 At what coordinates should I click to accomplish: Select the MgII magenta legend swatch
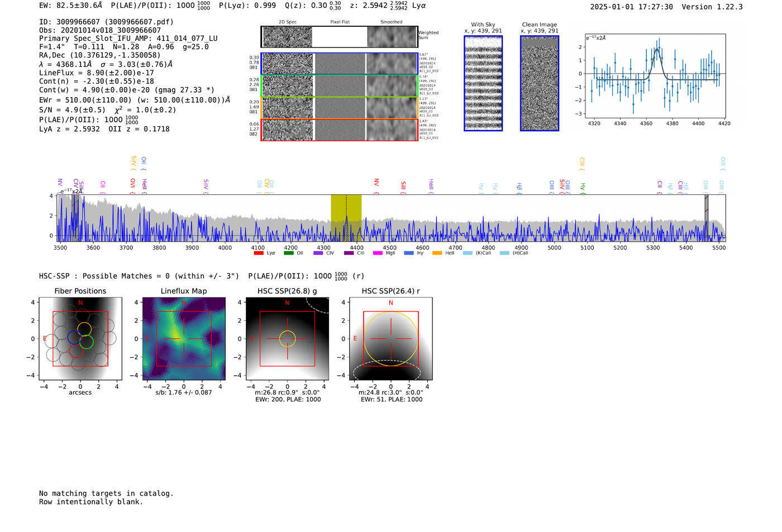click(x=378, y=253)
